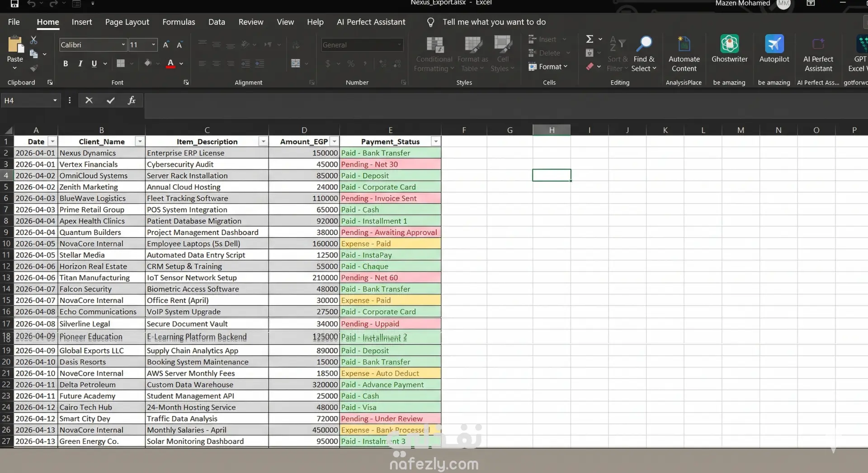This screenshot has width=868, height=473.
Task: Open the AI Perfect Assistant tab
Action: [371, 22]
